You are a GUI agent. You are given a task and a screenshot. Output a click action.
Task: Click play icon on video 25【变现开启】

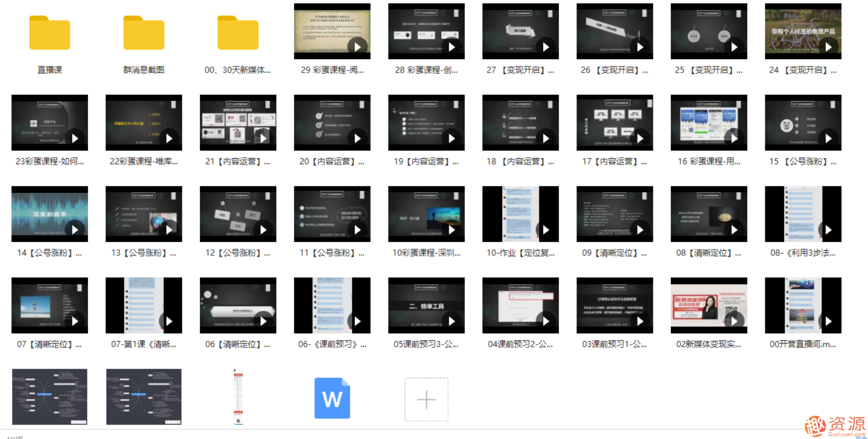(734, 47)
